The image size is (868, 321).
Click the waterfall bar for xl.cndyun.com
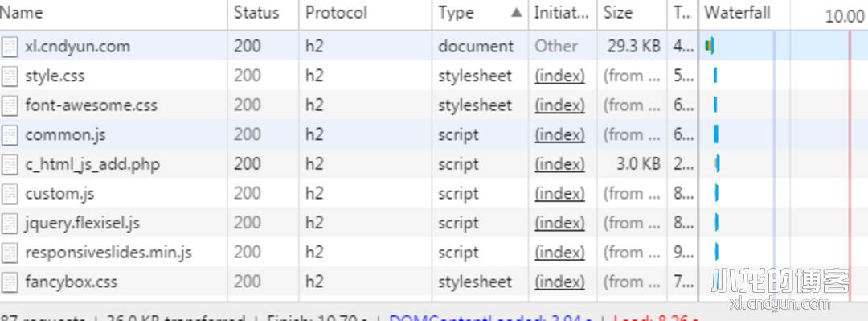click(x=710, y=46)
